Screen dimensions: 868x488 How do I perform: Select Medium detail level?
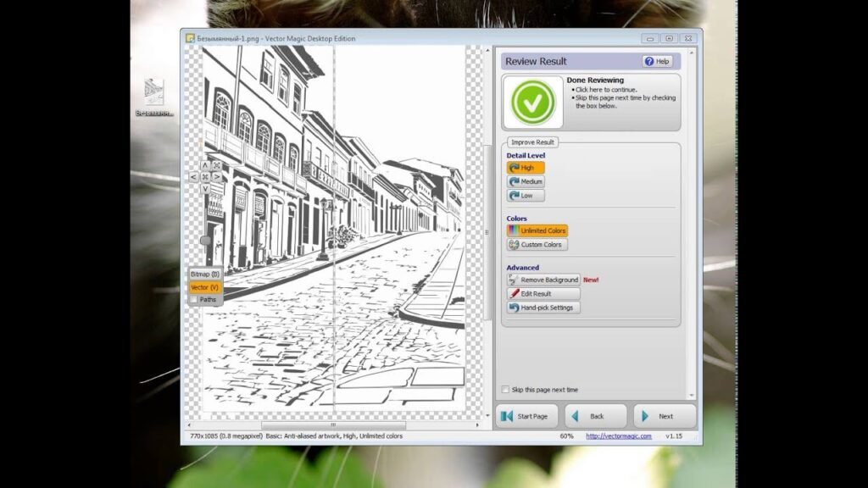tap(526, 181)
